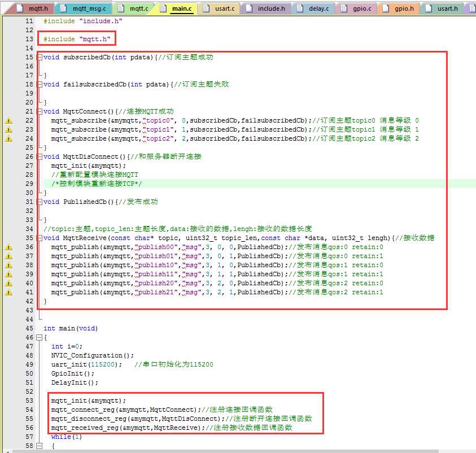This screenshot has width=476, height=453.
Task: Open the delay.c tab
Action: tap(313, 8)
